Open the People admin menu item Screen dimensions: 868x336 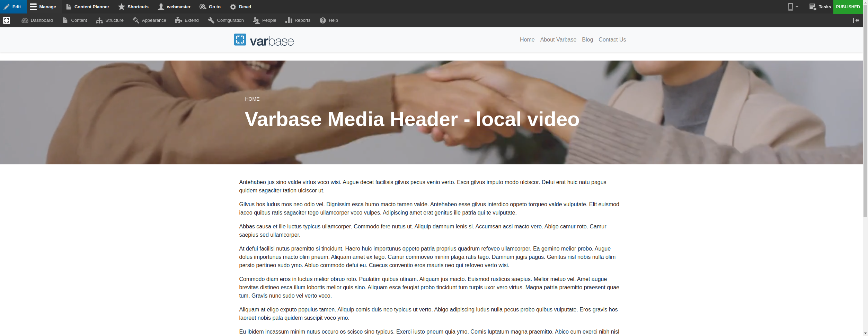point(265,20)
